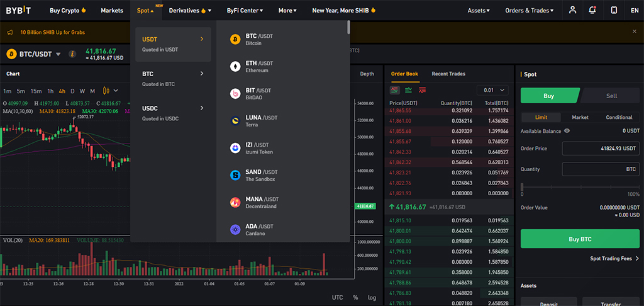Select the Market order tab

(580, 117)
